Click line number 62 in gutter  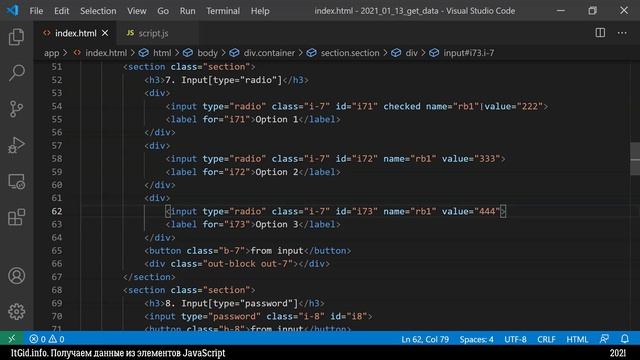[x=57, y=211]
